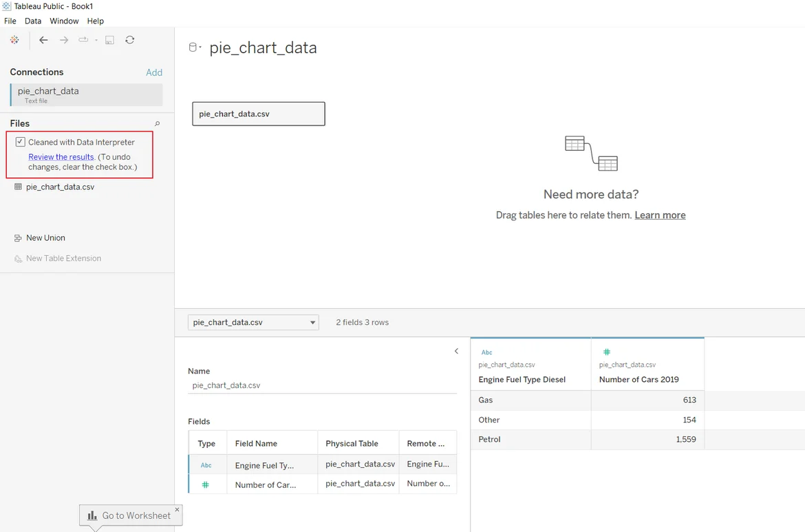
Task: Click the Learn more link
Action: coord(660,215)
